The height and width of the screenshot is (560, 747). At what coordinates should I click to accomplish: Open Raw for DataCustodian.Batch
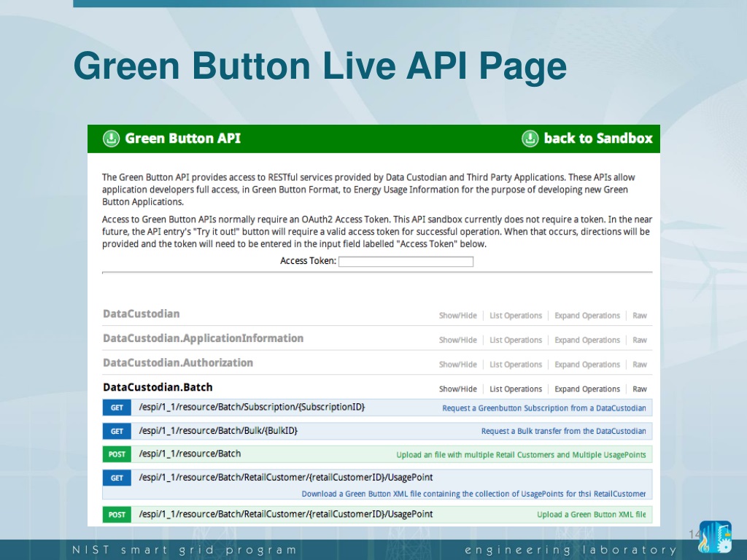640,389
